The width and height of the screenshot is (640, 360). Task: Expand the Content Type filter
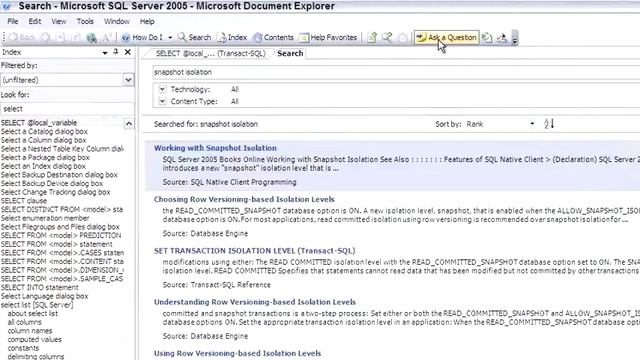[x=162, y=101]
